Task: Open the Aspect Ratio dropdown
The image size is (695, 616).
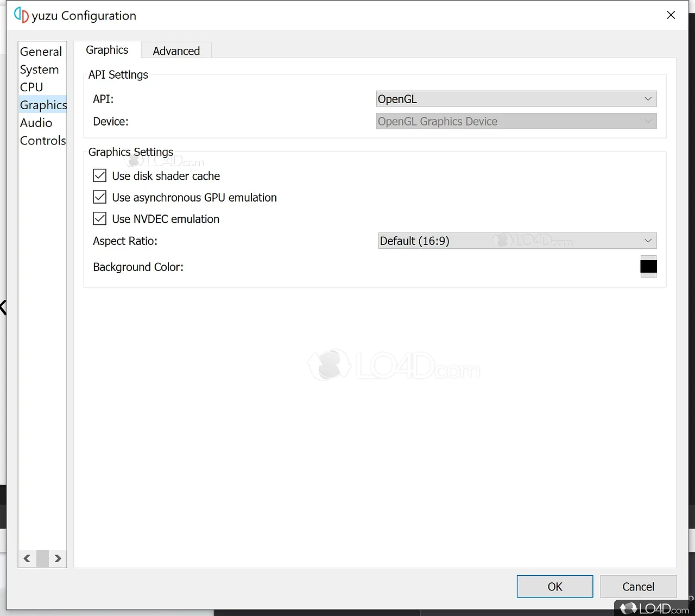Action: (517, 241)
